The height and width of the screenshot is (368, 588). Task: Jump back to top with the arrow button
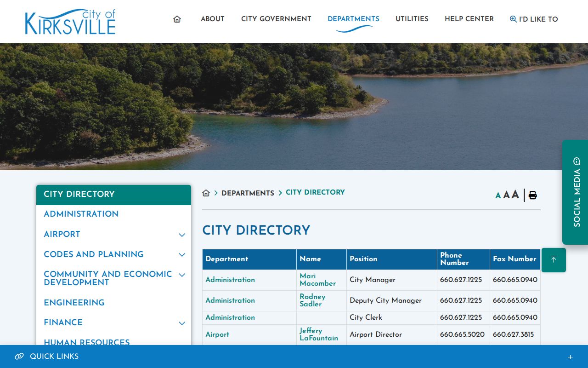click(554, 260)
